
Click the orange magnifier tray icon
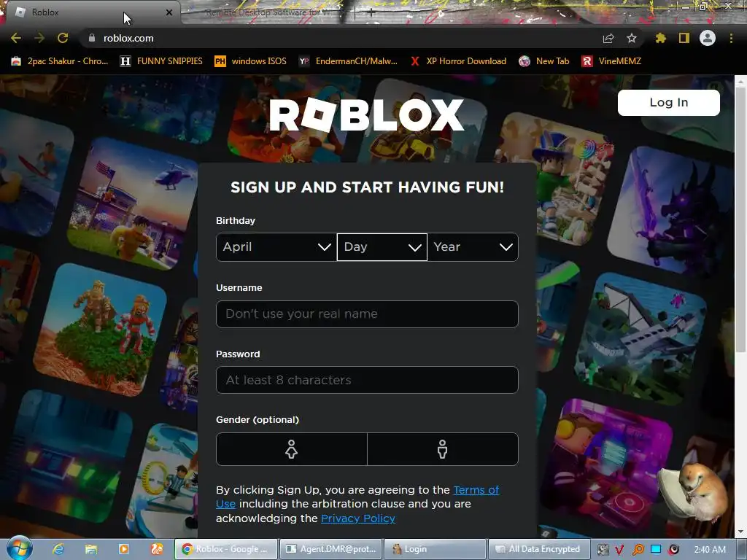[638, 550]
